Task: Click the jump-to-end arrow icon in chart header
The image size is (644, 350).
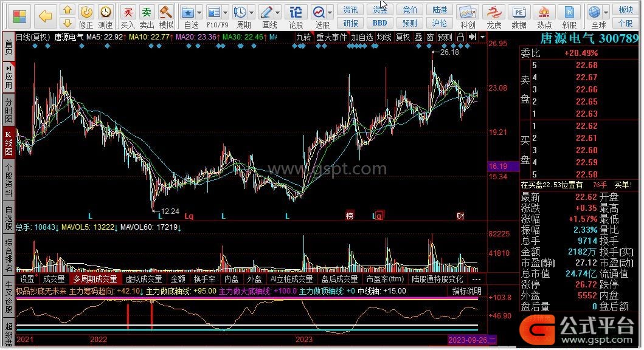Action: pyautogui.click(x=473, y=37)
